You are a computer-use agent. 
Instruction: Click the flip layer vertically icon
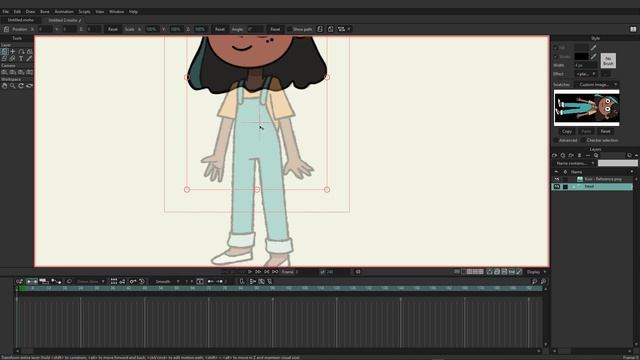[331, 29]
